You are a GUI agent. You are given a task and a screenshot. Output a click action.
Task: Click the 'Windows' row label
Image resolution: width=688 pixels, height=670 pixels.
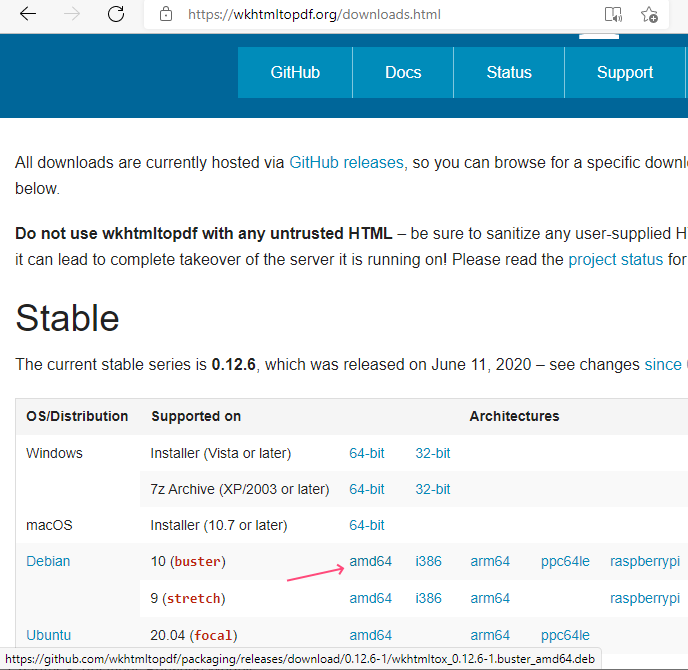tap(54, 453)
